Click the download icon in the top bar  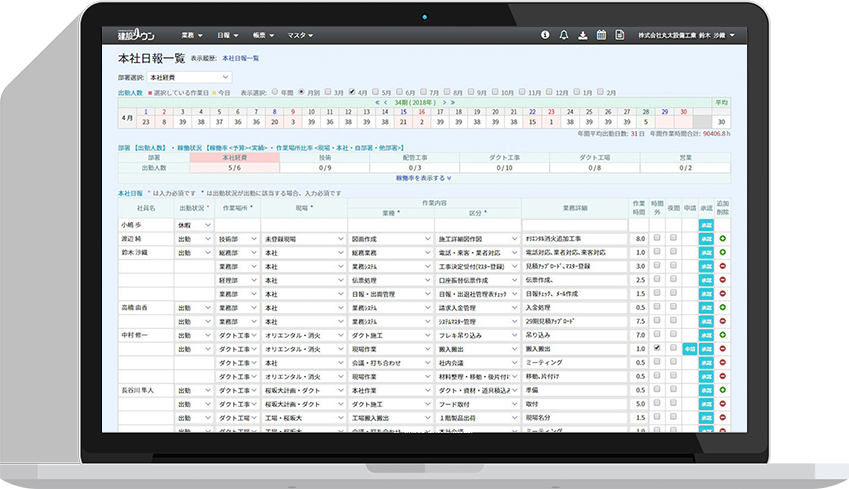pyautogui.click(x=583, y=35)
